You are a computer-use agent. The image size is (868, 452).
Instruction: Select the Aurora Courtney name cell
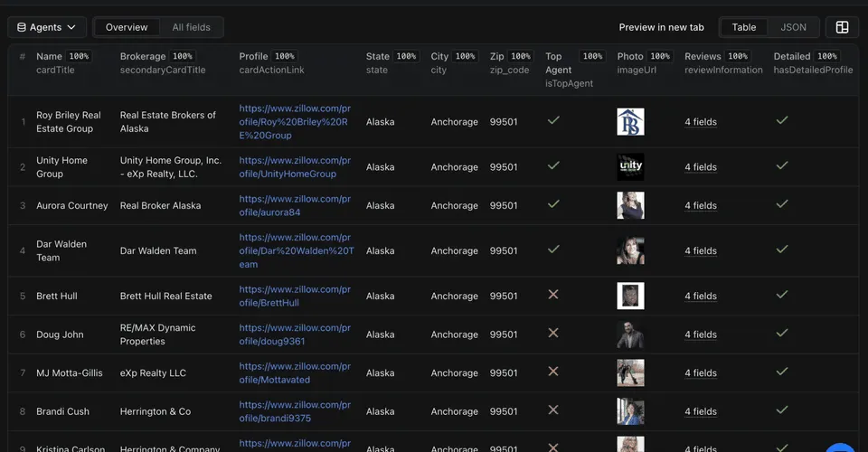[72, 205]
